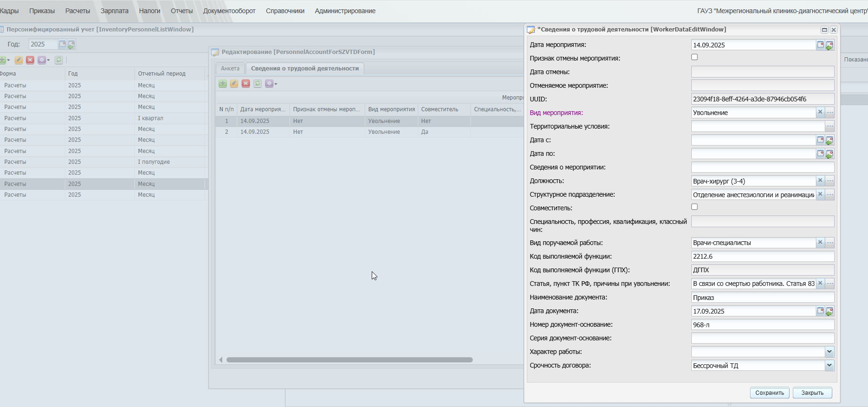868x407 pixels.
Task: Add record in Сведения о трудовой деятельности tab toolbar
Action: tap(223, 84)
